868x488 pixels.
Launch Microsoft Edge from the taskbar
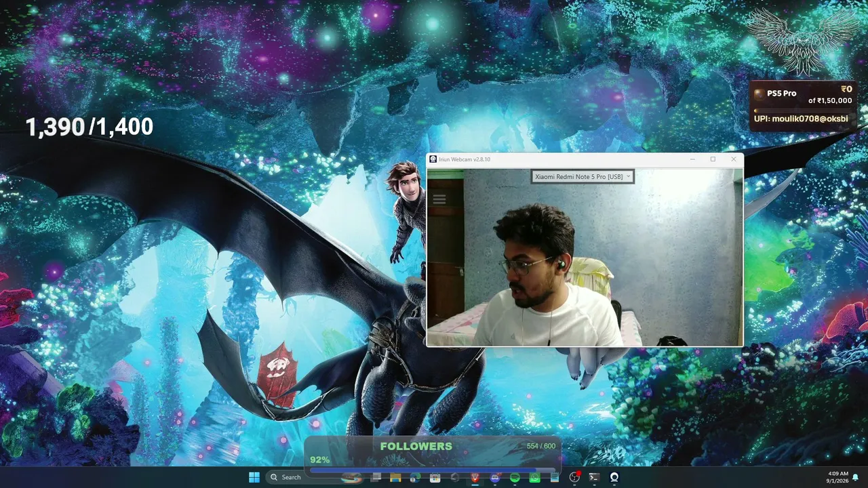pyautogui.click(x=415, y=477)
